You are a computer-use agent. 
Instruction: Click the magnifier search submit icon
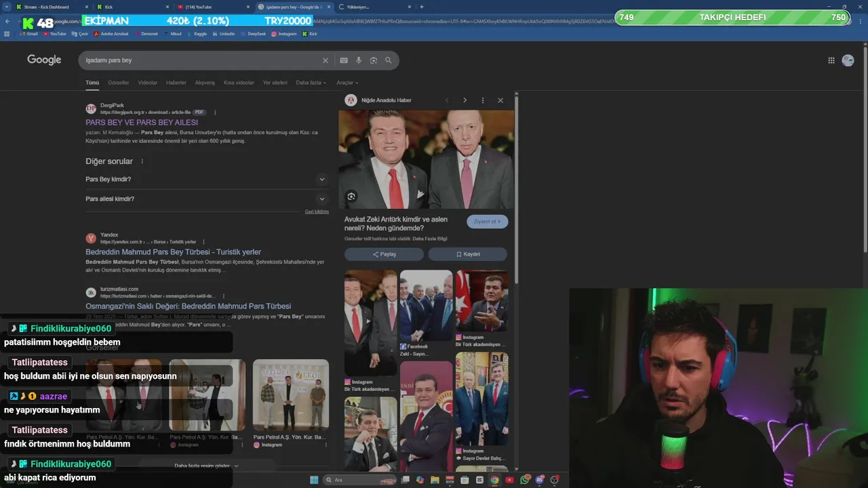(x=389, y=60)
